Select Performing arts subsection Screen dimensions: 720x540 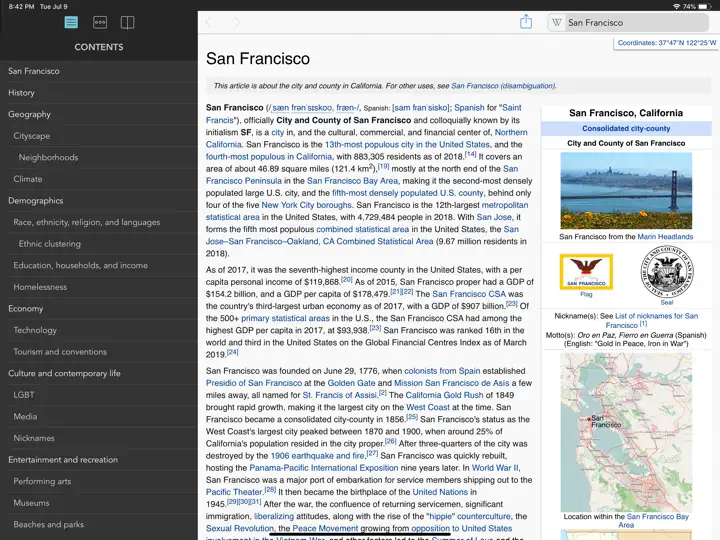(99, 481)
